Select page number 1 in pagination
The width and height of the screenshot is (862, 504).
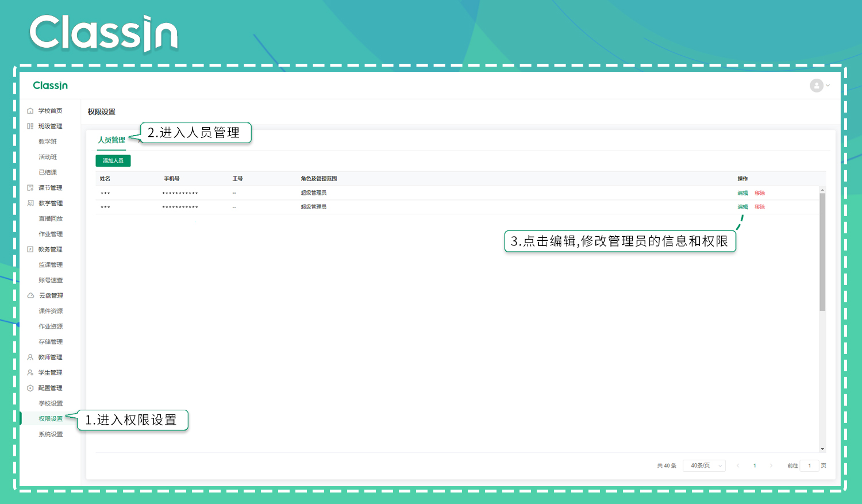[755, 465]
